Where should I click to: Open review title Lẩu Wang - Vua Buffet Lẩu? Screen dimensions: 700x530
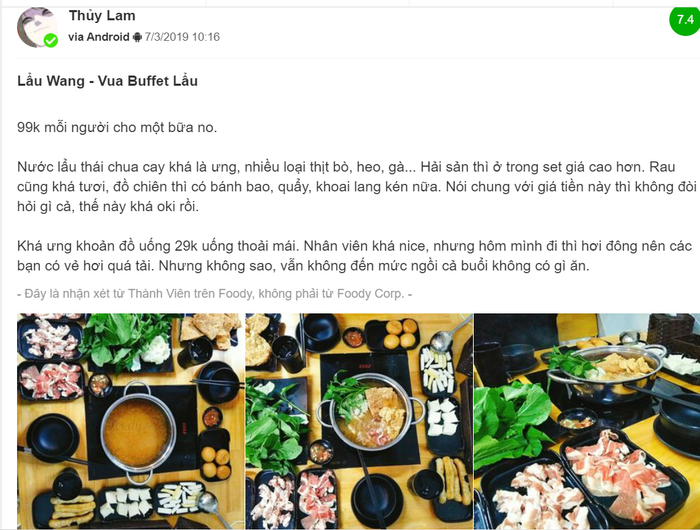[x=107, y=81]
